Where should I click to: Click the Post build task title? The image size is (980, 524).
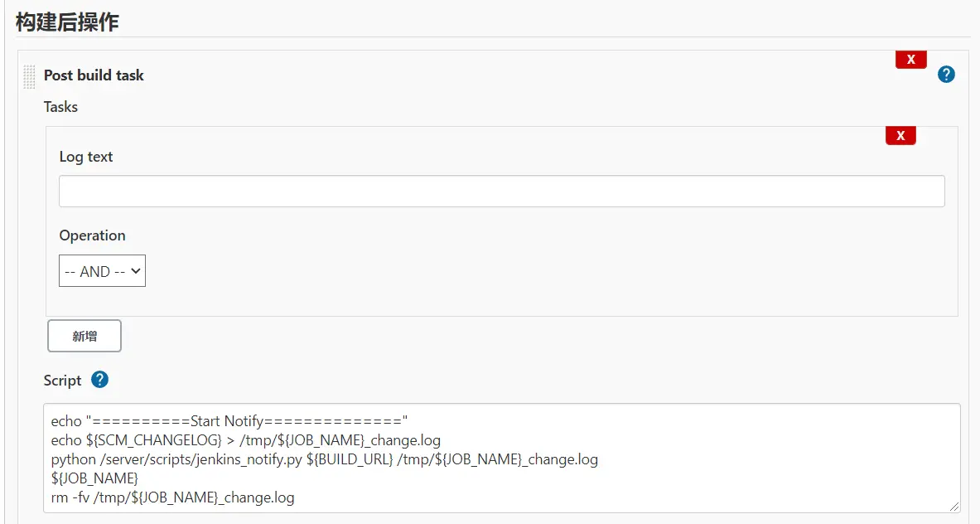point(94,75)
